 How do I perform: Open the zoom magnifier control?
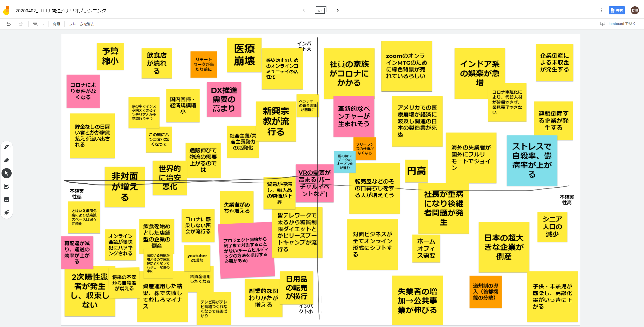[x=36, y=24]
